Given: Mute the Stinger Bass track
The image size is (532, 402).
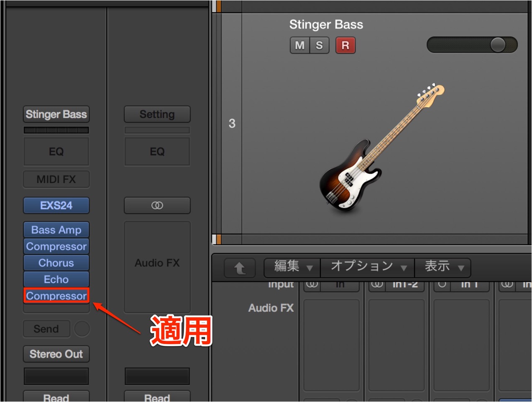Looking at the screenshot, I should [x=300, y=45].
